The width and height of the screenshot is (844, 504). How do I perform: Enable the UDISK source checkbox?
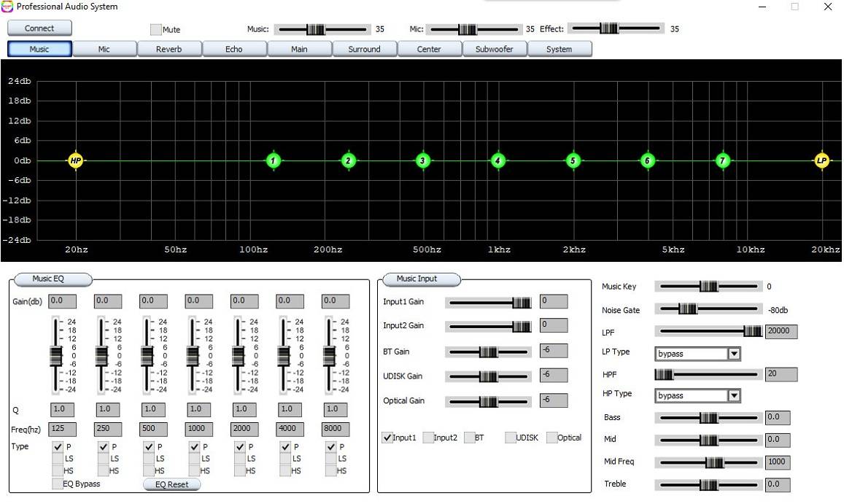point(511,438)
